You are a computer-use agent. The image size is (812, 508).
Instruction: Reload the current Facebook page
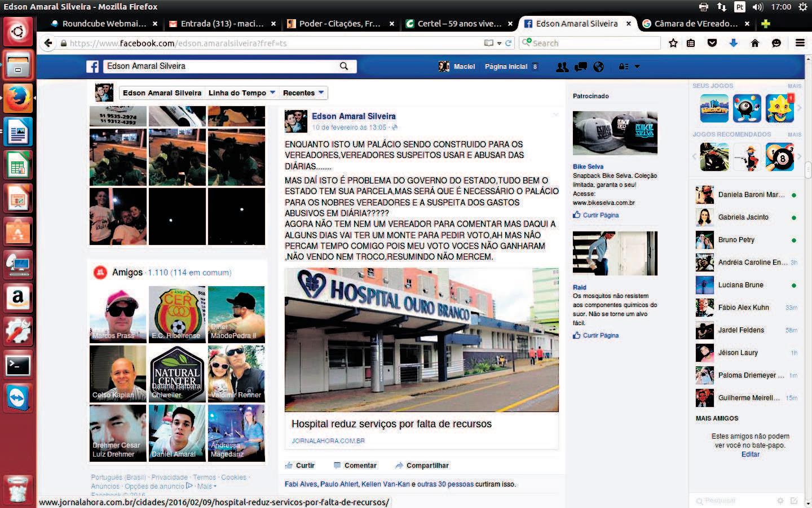click(509, 43)
